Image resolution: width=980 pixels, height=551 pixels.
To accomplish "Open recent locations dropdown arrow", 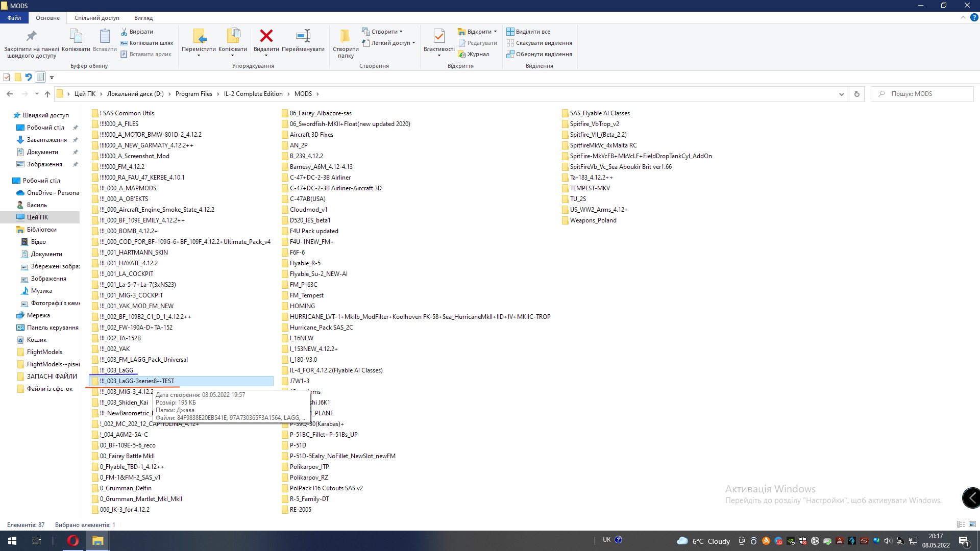I will 37,94.
